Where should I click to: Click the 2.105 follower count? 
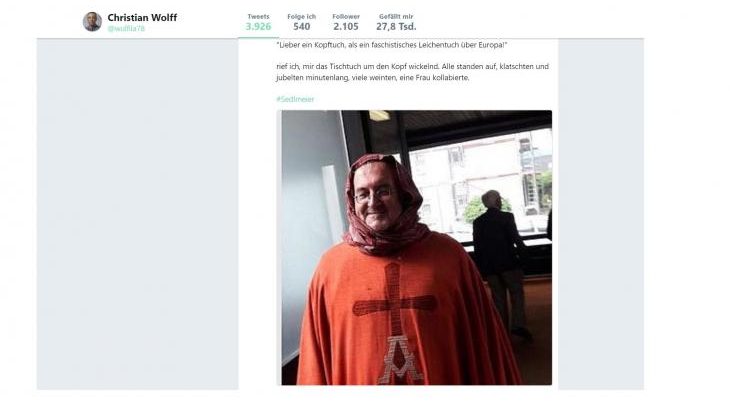346,27
